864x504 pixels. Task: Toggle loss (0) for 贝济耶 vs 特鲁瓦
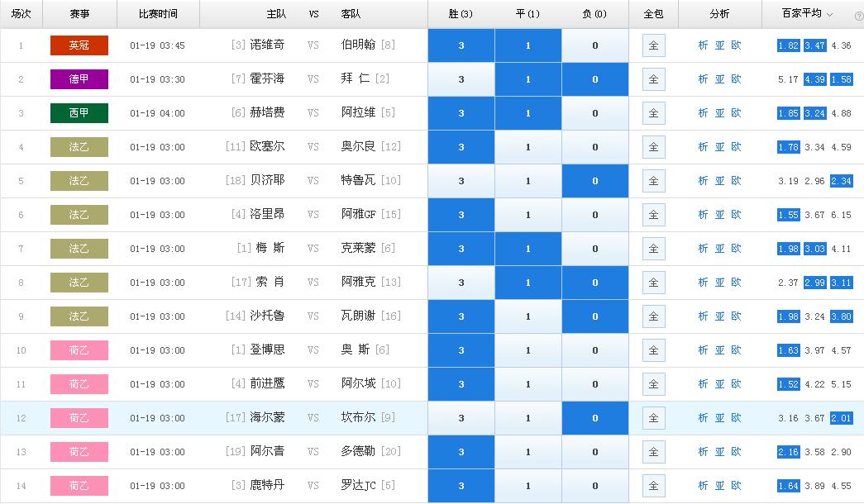click(x=595, y=181)
